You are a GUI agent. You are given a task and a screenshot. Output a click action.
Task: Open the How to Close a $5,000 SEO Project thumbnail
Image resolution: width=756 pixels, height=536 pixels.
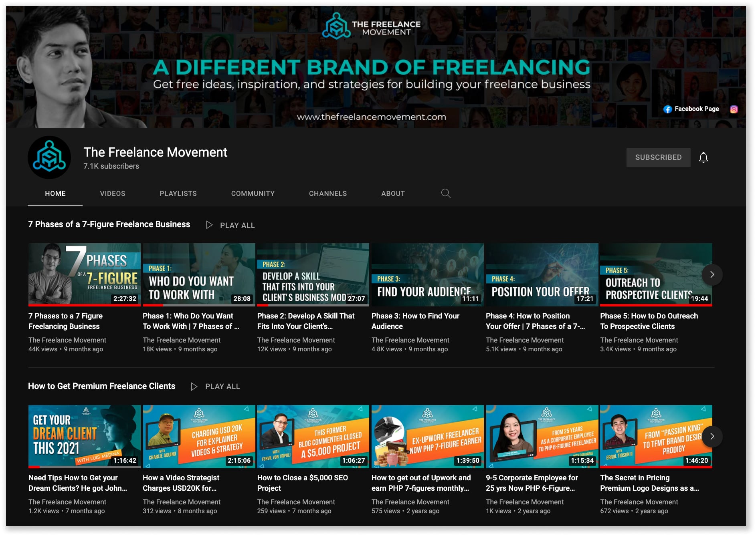pyautogui.click(x=313, y=436)
